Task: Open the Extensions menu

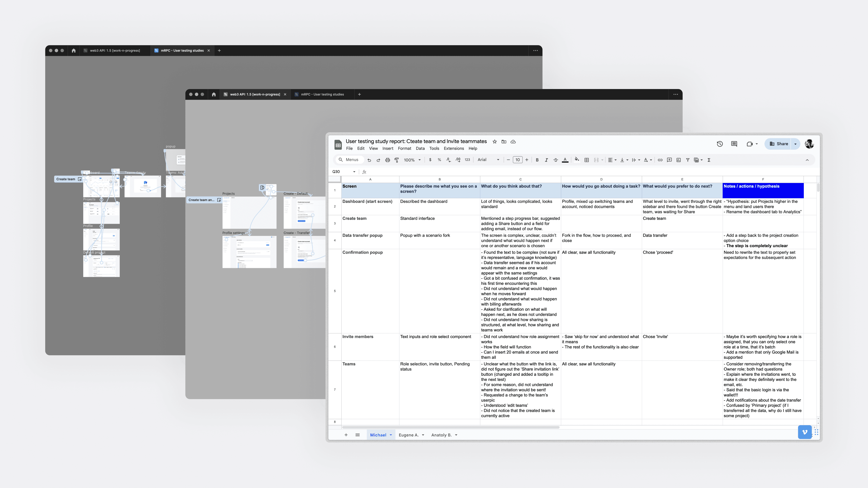Action: tap(453, 148)
